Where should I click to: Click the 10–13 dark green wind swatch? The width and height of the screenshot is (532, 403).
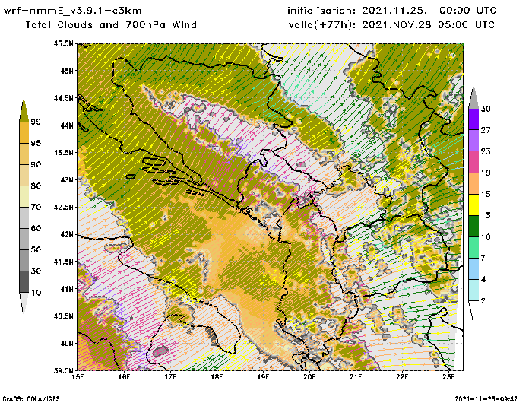(x=473, y=226)
